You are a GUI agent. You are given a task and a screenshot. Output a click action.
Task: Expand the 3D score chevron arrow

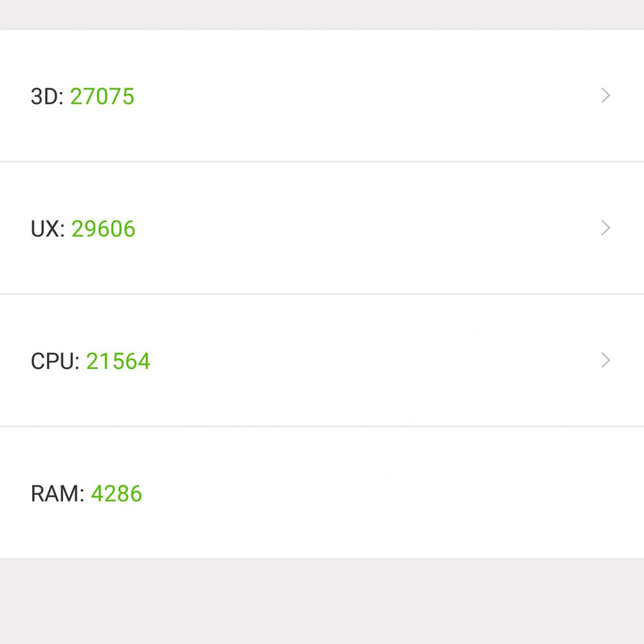pos(605,95)
